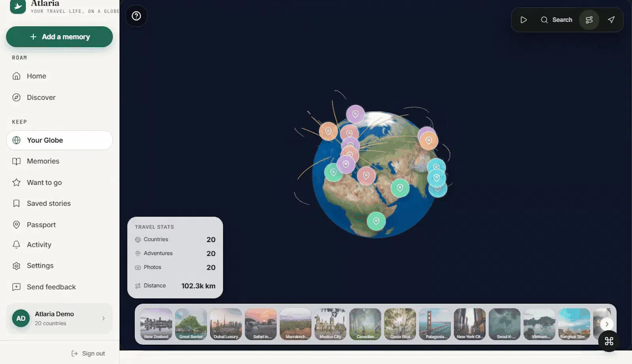This screenshot has height=364, width=632.
Task: Click the purple pin at the globe's top
Action: click(x=355, y=114)
